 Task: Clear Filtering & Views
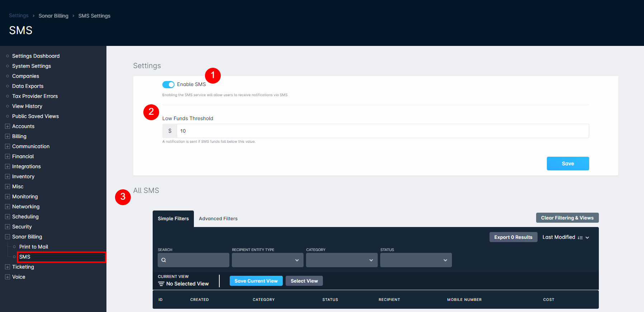point(567,218)
